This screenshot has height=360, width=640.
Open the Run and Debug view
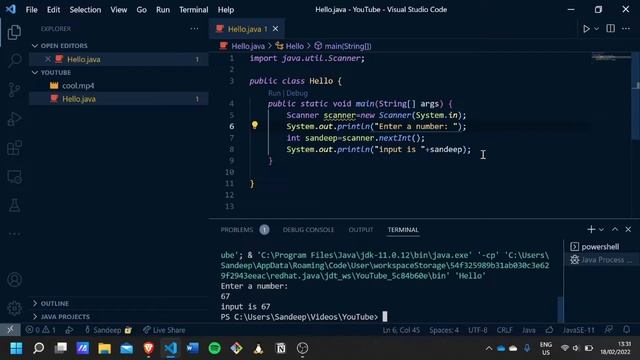coord(14,119)
